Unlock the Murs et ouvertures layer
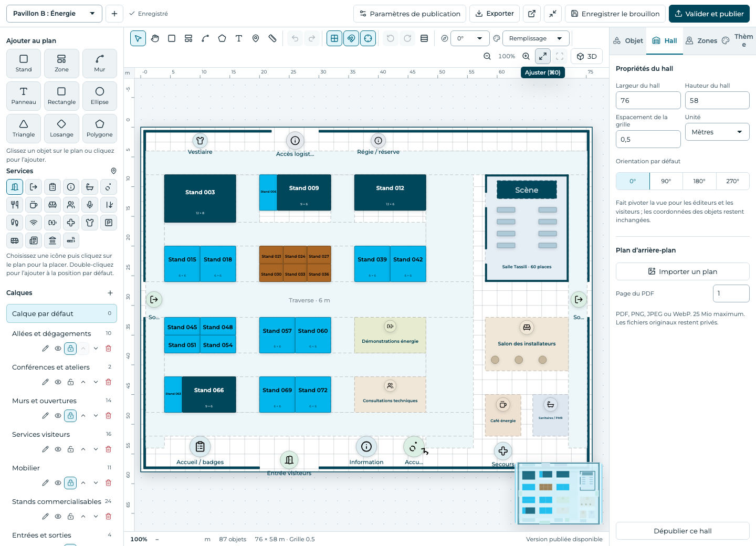This screenshot has height=546, width=756. [x=70, y=415]
